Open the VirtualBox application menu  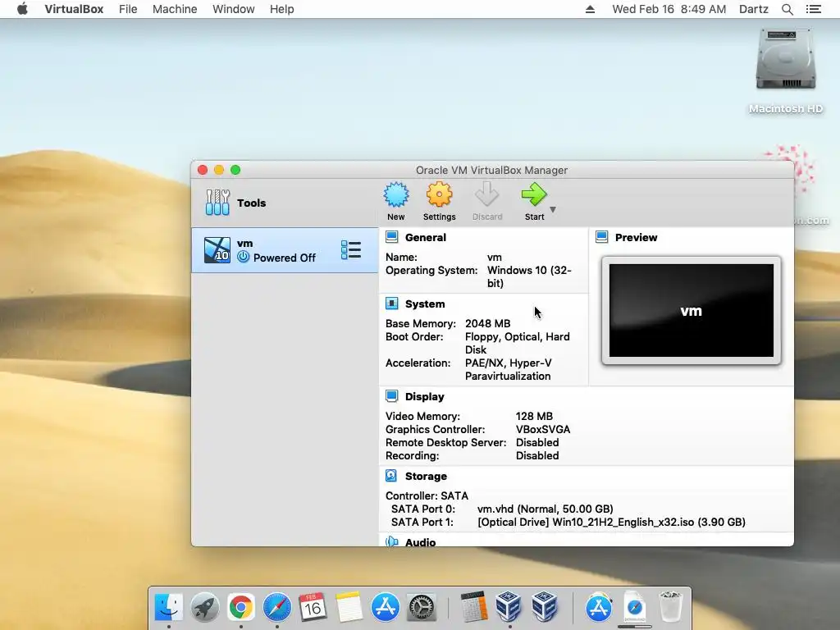click(74, 9)
